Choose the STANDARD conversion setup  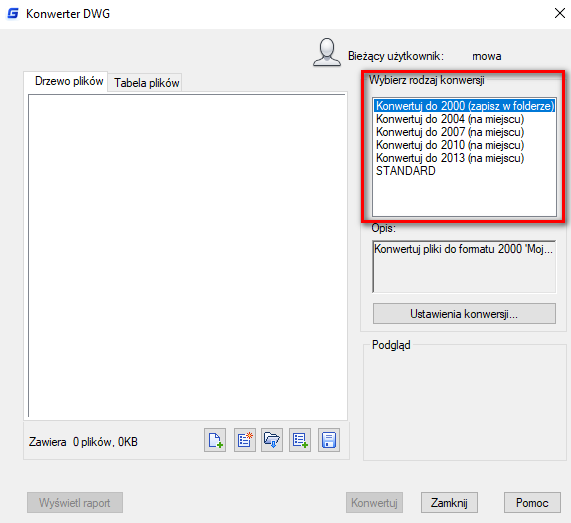coord(406,171)
